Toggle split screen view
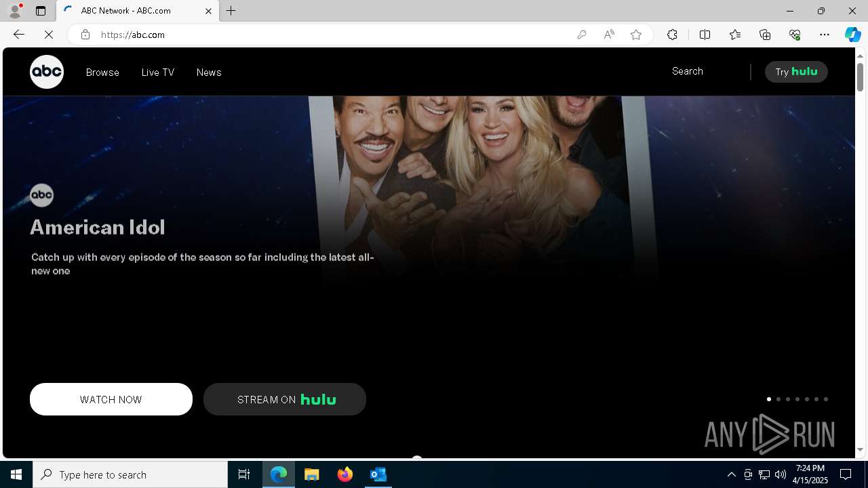868x488 pixels. tap(705, 35)
